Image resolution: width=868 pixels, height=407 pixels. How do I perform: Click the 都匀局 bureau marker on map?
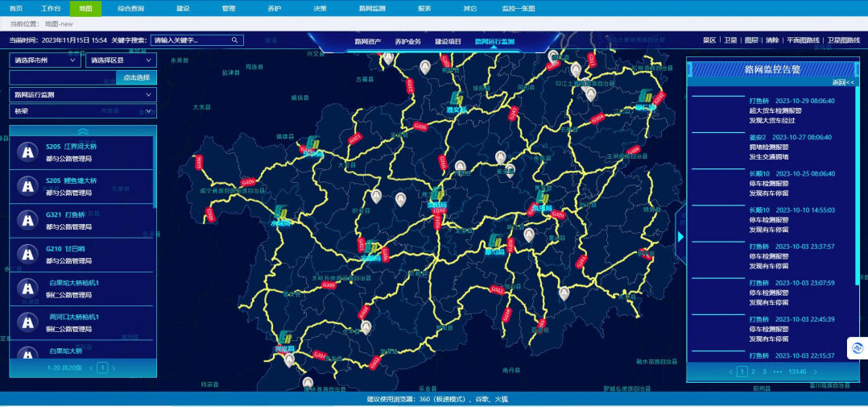pos(494,244)
